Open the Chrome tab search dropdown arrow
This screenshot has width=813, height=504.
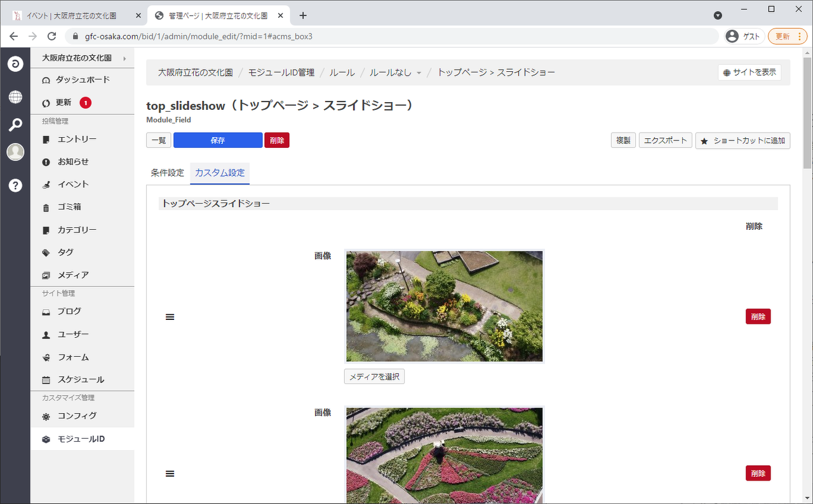(x=718, y=15)
